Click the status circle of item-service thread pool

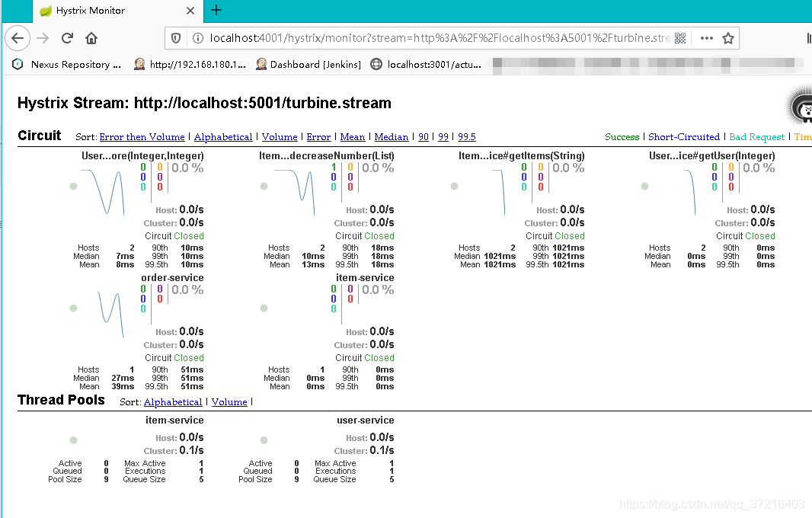point(74,440)
